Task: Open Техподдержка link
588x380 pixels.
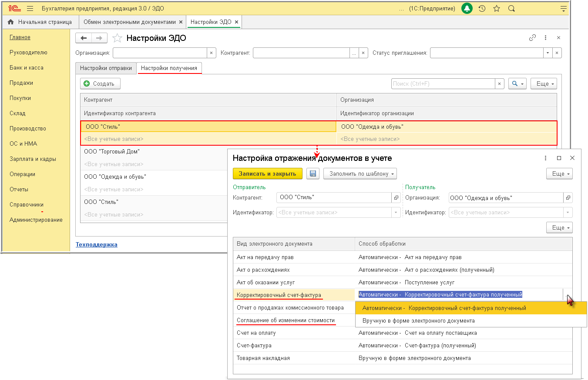Action: 97,245
